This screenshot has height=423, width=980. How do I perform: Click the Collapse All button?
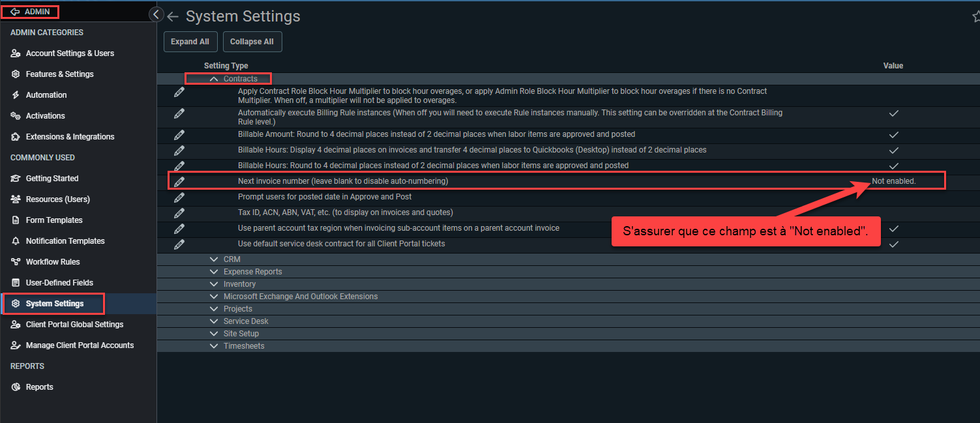click(252, 42)
